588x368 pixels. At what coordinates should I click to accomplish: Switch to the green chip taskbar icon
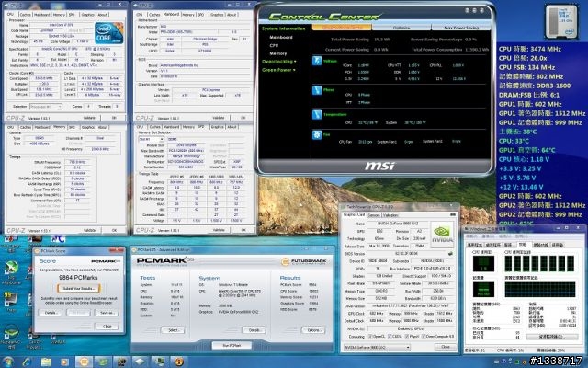click(103, 362)
